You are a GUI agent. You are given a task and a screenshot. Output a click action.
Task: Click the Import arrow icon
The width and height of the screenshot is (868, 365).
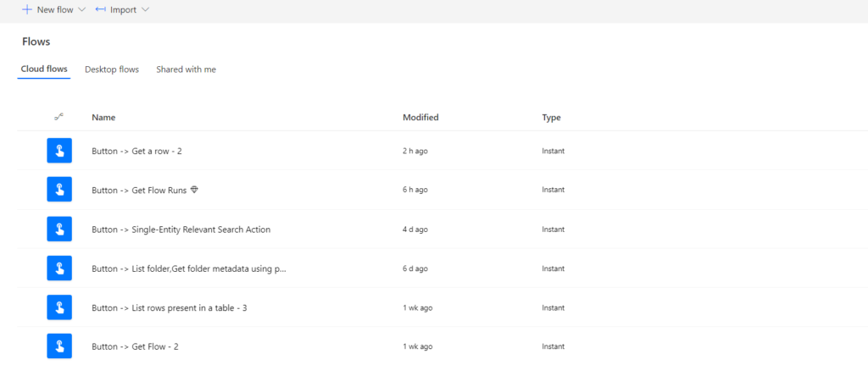pyautogui.click(x=100, y=9)
